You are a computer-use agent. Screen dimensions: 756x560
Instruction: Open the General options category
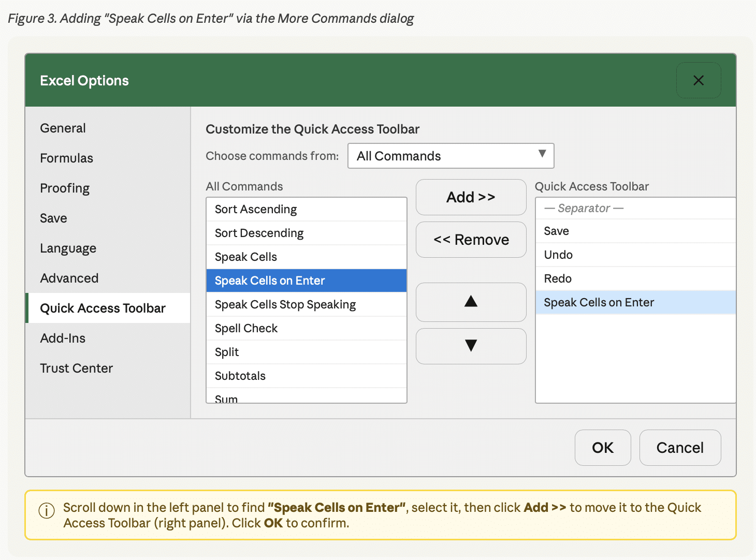[108, 128]
